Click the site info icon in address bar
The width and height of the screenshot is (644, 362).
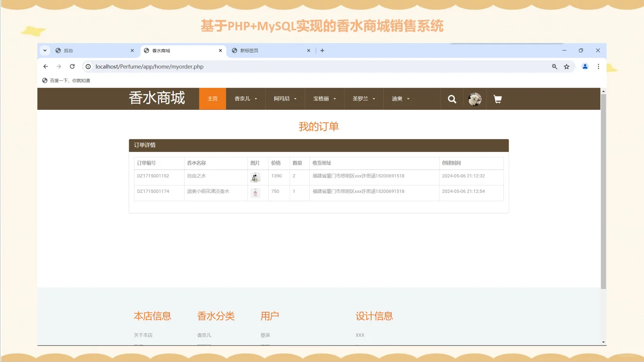88,66
